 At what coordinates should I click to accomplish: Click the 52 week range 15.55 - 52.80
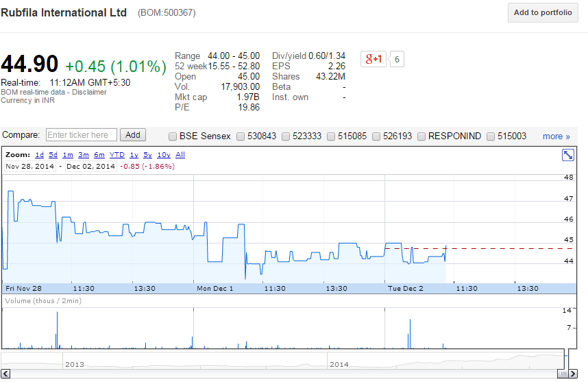click(234, 66)
